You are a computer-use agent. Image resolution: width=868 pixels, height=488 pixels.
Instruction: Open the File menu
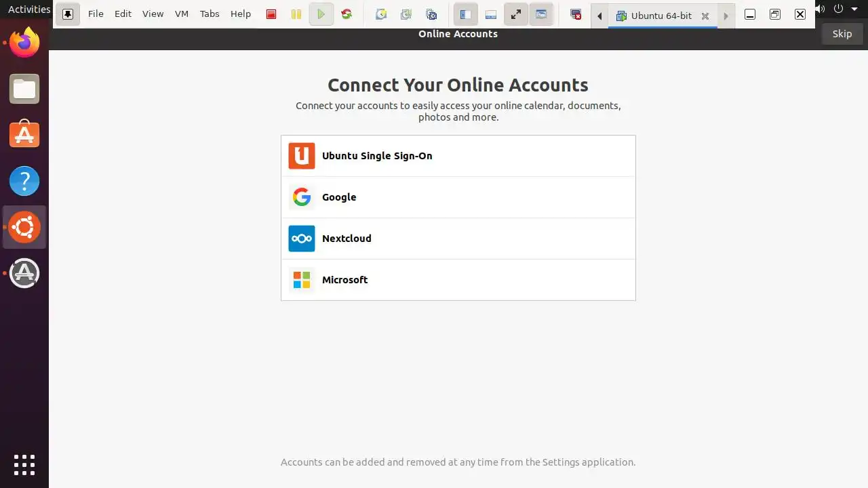click(x=96, y=14)
